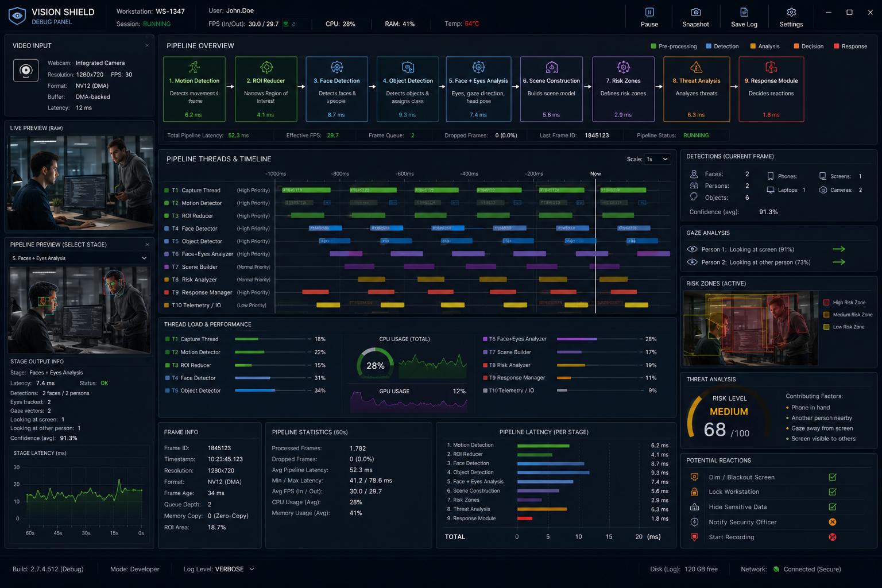Click the Phones icon in Detections
882x588 pixels.
coord(770,176)
